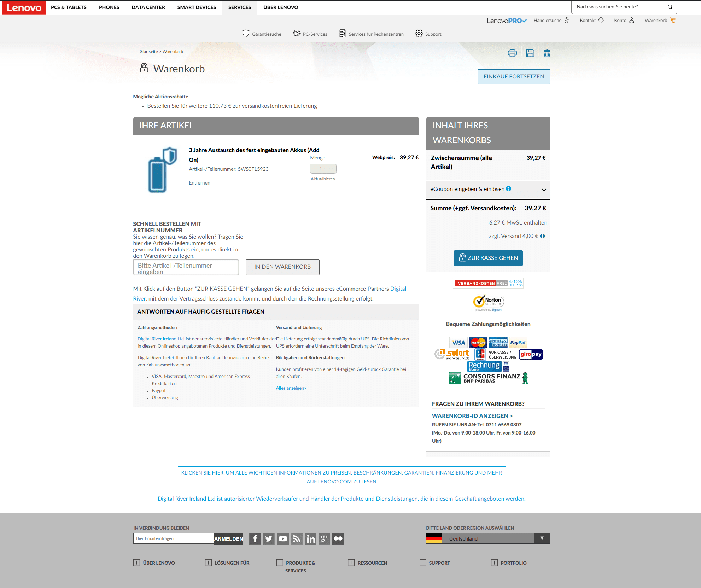The image size is (701, 588).
Task: Click the Menge quantity field
Action: (x=323, y=169)
